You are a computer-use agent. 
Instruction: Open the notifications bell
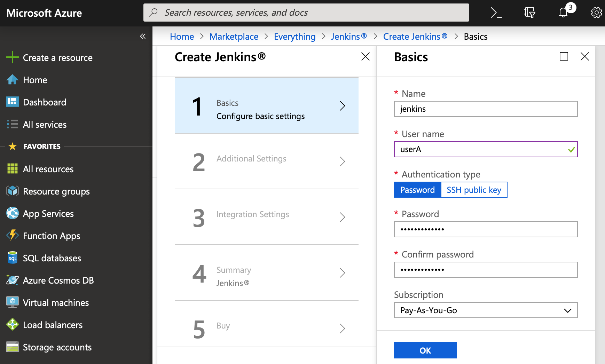click(x=563, y=13)
